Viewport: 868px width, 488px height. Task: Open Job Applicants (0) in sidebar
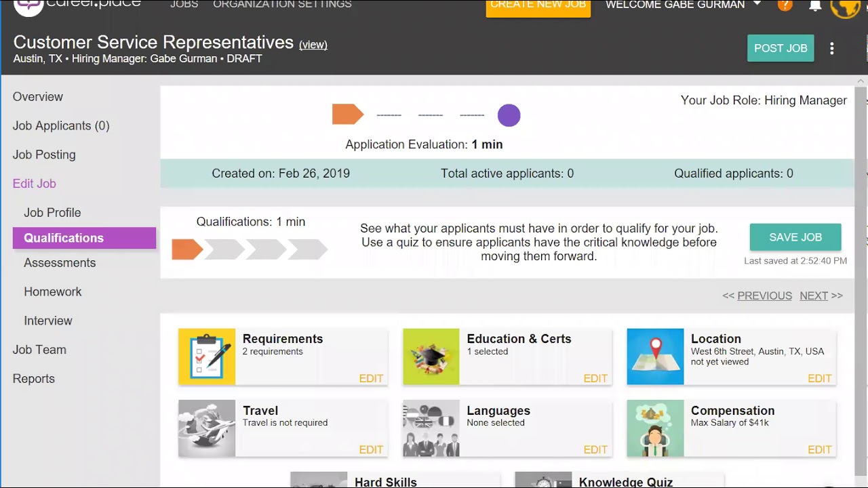61,126
